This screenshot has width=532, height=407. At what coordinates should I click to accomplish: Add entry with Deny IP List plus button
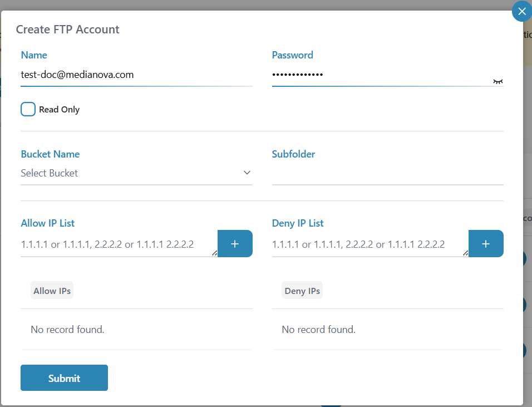coord(486,244)
